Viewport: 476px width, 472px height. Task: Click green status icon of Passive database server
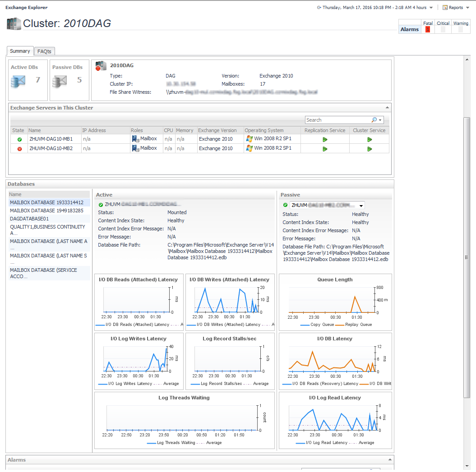coord(285,205)
